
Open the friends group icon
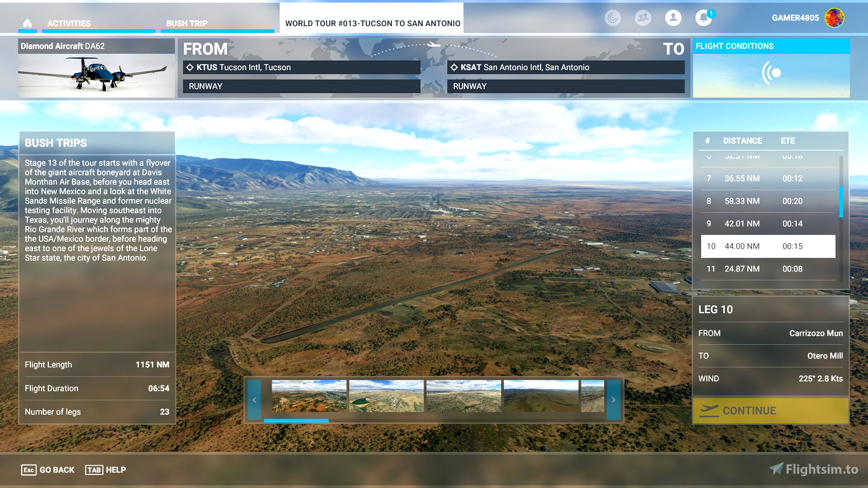click(643, 18)
